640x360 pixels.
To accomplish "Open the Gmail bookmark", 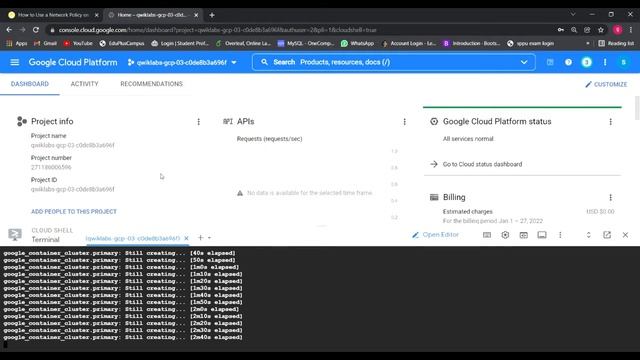I will pos(45,43).
